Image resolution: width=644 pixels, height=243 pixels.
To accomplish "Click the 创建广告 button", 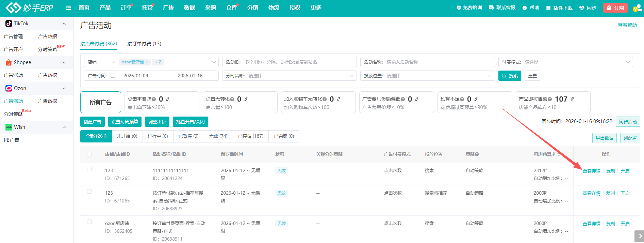I will coord(93,122).
